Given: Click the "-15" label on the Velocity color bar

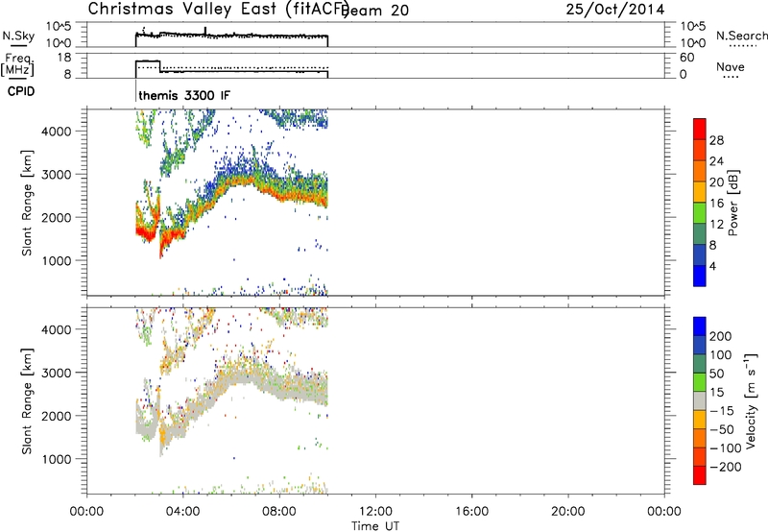Looking at the screenshot, I should click(722, 411).
